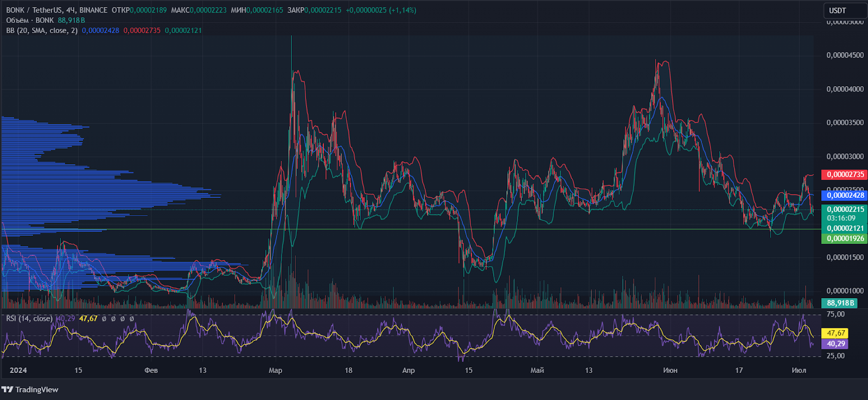This screenshot has width=868, height=400.
Task: Click the Фев label on time axis
Action: click(x=151, y=370)
